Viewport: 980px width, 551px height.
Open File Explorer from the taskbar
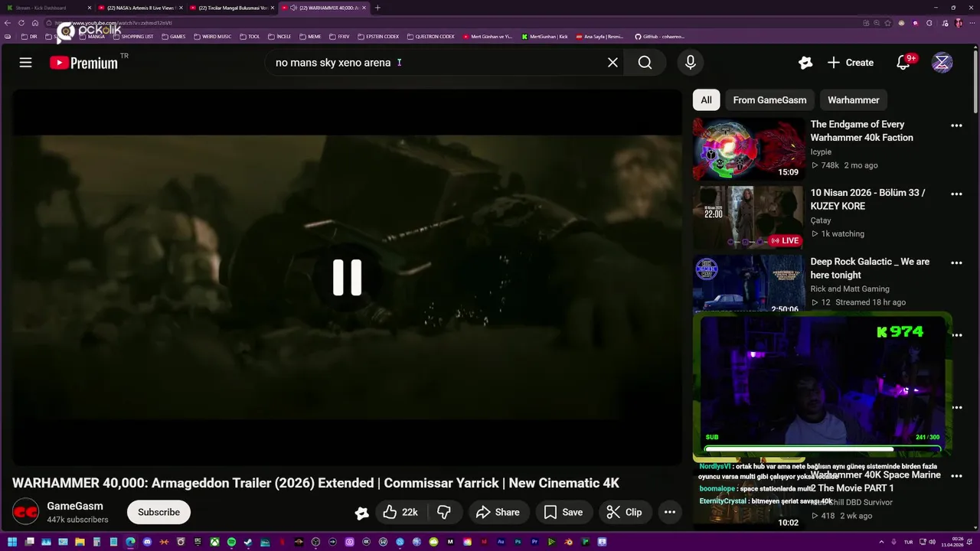(80, 542)
